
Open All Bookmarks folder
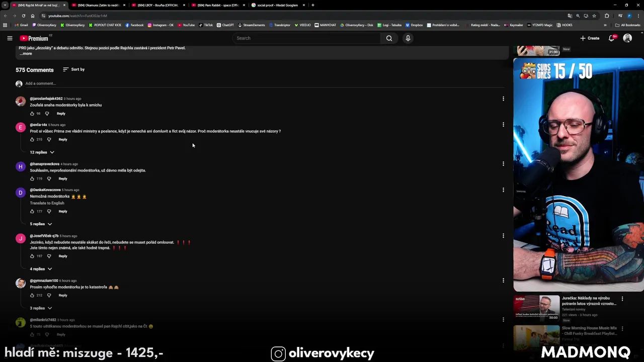pyautogui.click(x=628, y=25)
